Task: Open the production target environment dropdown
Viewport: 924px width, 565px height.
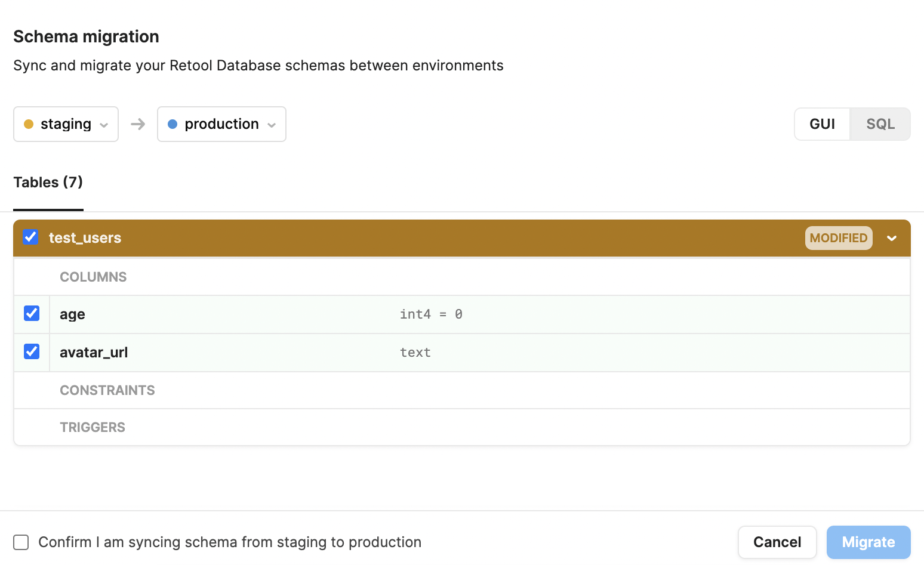Action: click(221, 124)
